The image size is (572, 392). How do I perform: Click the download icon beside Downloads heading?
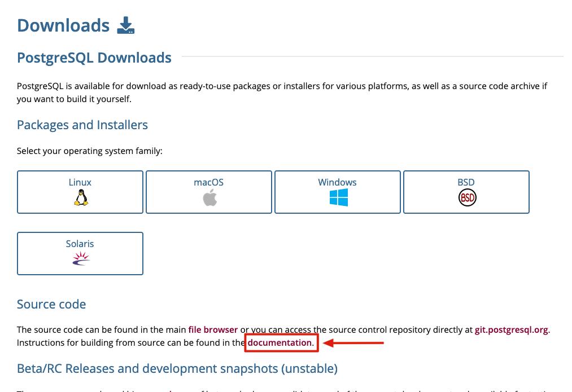(x=126, y=25)
